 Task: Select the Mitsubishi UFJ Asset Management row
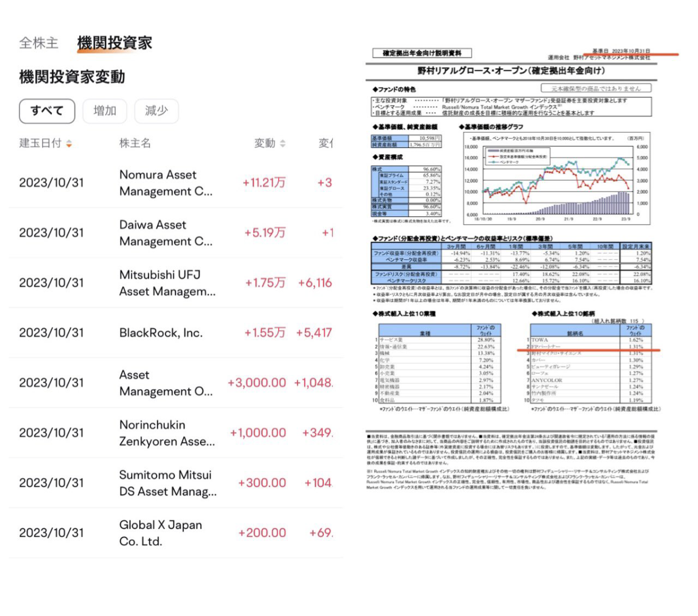167,283
